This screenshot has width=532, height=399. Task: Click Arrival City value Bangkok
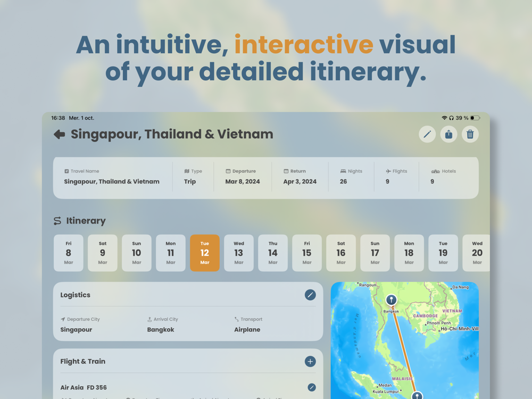[161, 330]
